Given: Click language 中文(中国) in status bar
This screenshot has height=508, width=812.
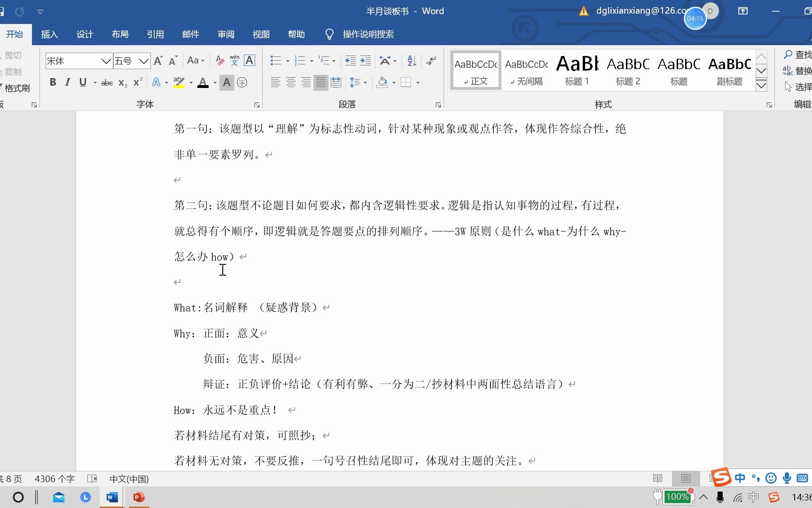Looking at the screenshot, I should click(129, 479).
